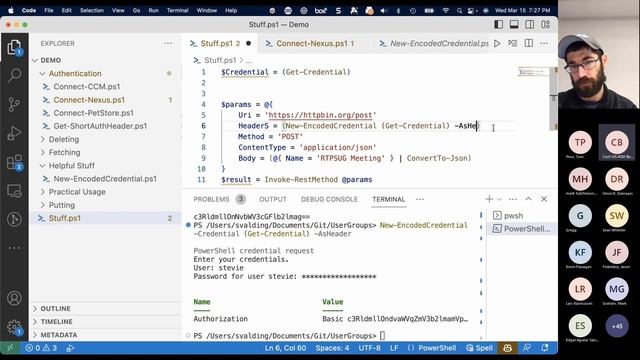The height and width of the screenshot is (360, 640).
Task: Open editor More Actions ellipsis menu
Action: tap(544, 43)
